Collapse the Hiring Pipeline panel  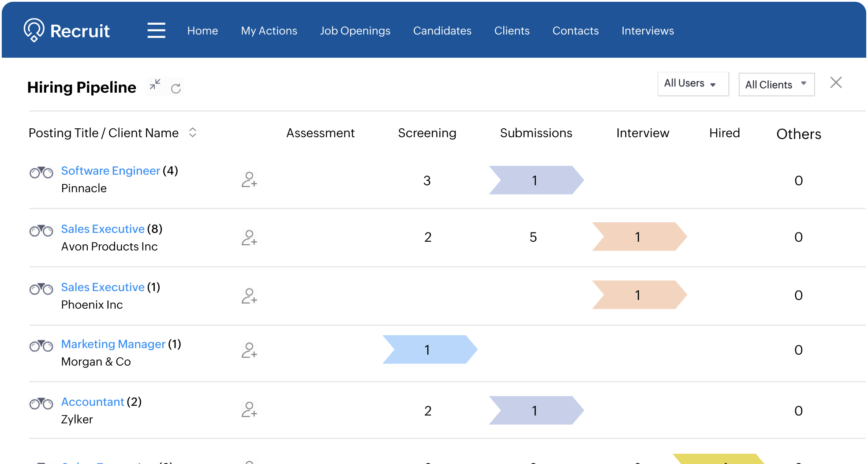point(155,85)
